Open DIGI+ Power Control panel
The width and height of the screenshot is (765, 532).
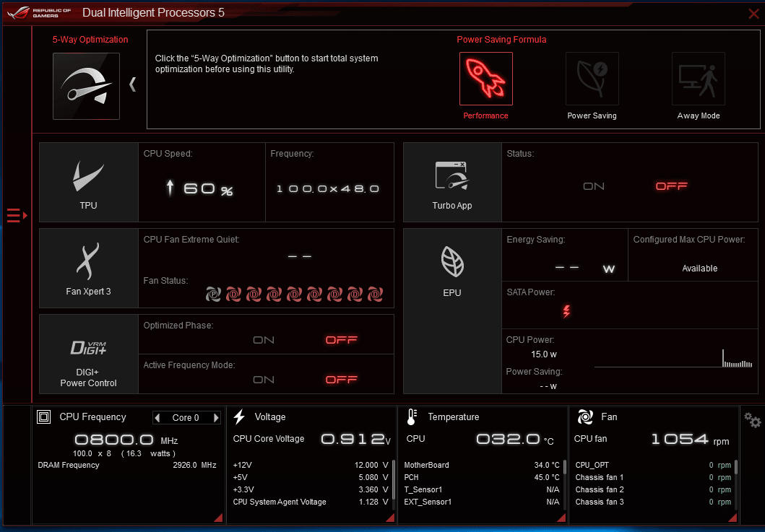pos(88,354)
